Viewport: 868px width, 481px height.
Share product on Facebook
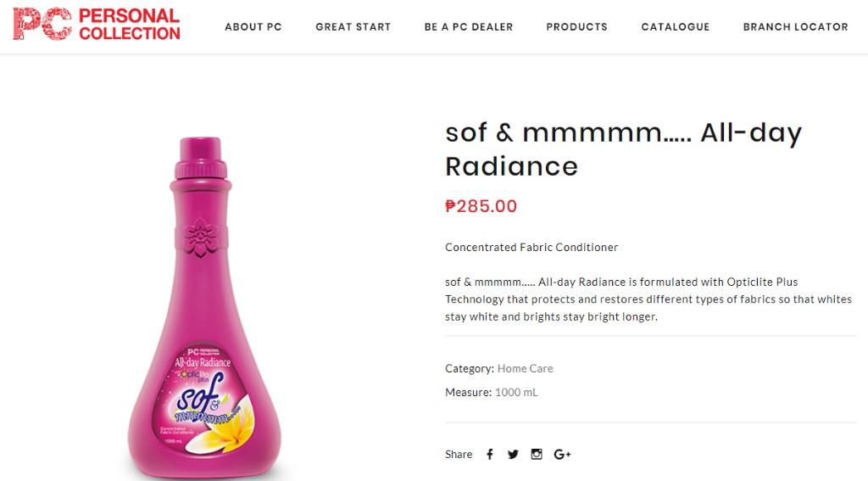tap(489, 455)
